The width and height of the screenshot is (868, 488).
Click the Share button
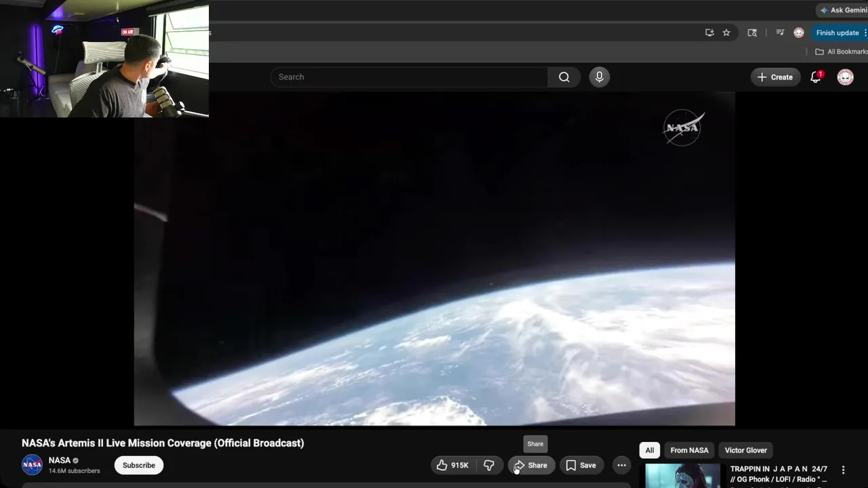[531, 465]
